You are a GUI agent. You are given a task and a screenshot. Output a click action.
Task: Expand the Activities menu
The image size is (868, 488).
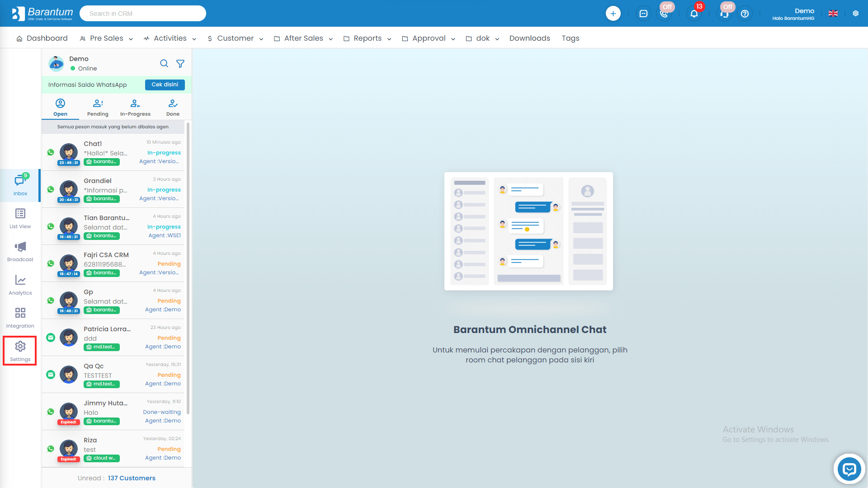click(x=170, y=38)
